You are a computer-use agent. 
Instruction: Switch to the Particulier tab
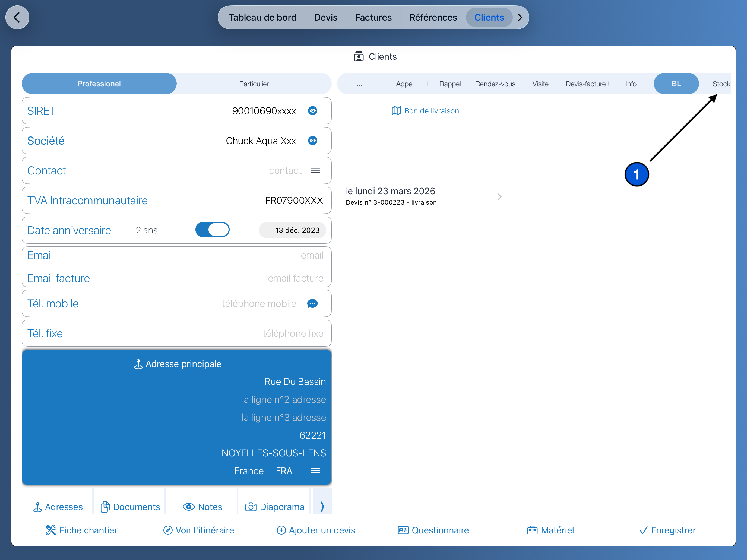[254, 84]
